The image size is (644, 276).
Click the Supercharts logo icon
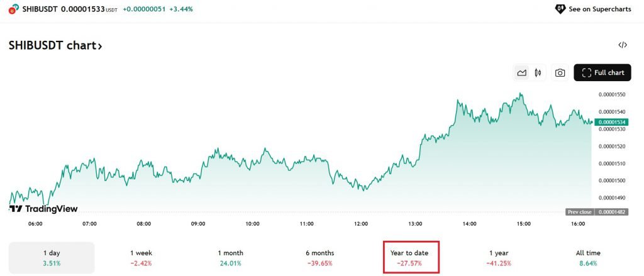pyautogui.click(x=560, y=9)
